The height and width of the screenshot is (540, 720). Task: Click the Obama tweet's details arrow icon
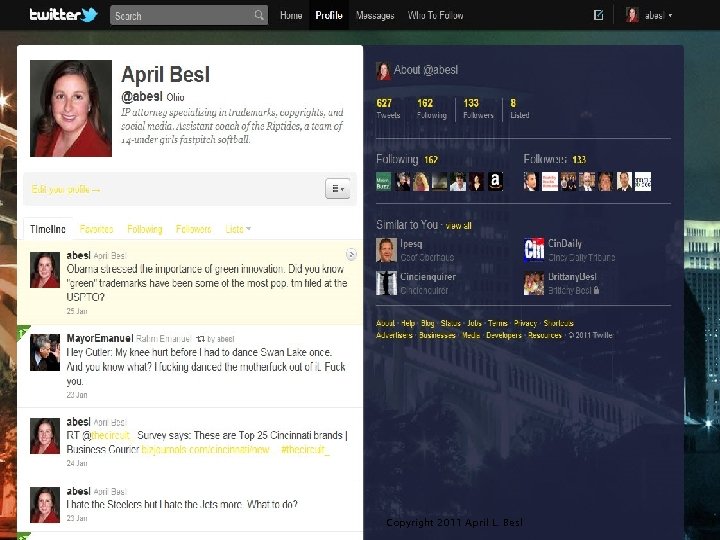351,254
